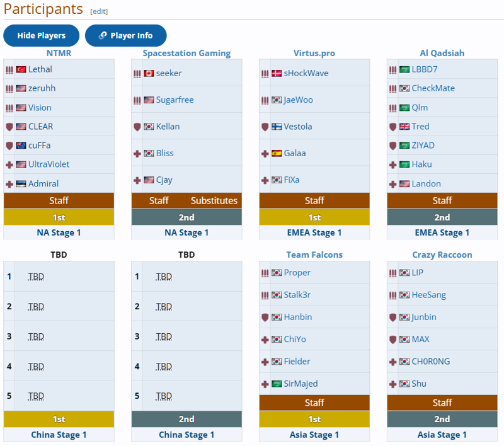Click the Canada flag beside seeker
This screenshot has height=446, width=504.
[x=149, y=74]
